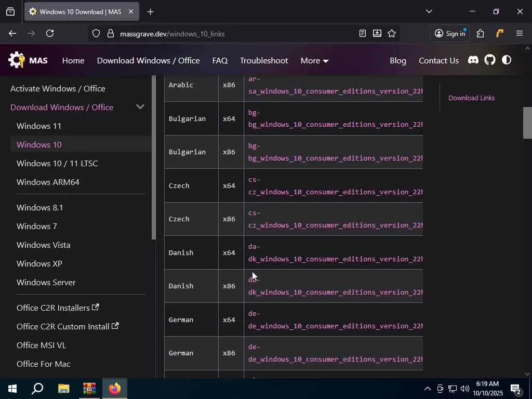532x399 pixels.
Task: Show hidden system tray icons chevron
Action: (428, 389)
